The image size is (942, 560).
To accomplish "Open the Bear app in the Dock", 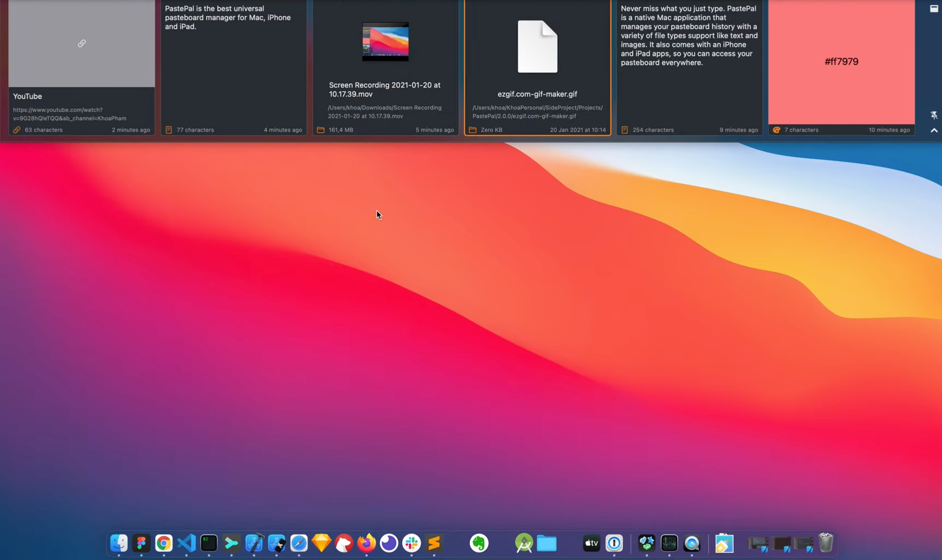I will (x=344, y=543).
